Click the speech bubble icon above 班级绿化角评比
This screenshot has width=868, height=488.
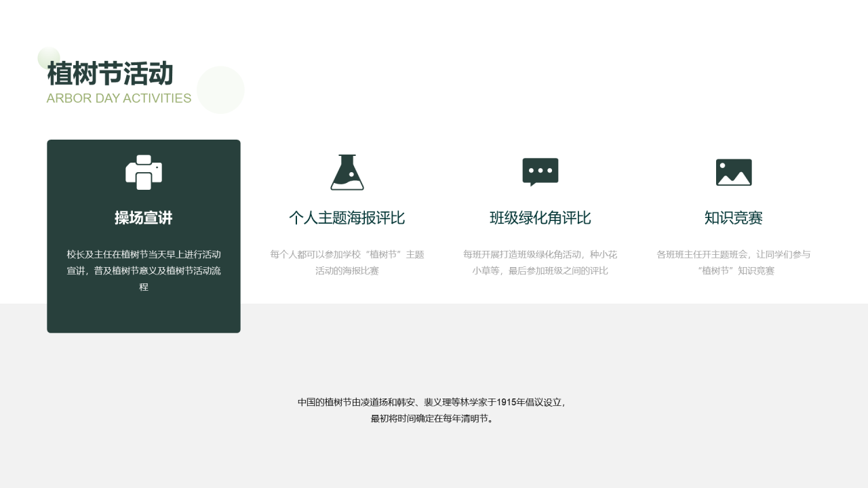(540, 172)
